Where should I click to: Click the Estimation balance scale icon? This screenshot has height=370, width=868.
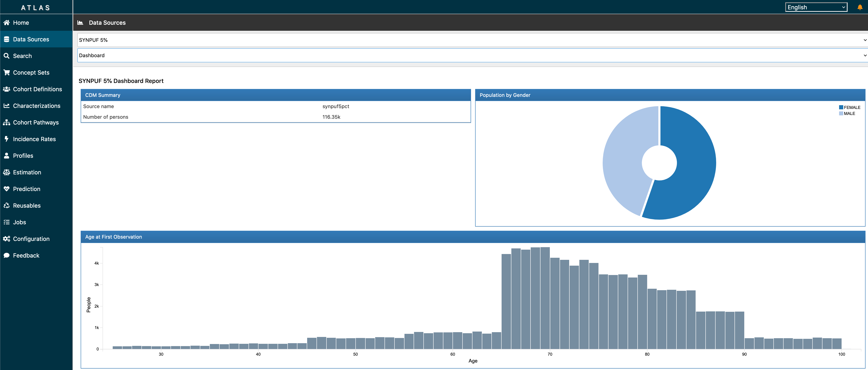click(x=6, y=172)
